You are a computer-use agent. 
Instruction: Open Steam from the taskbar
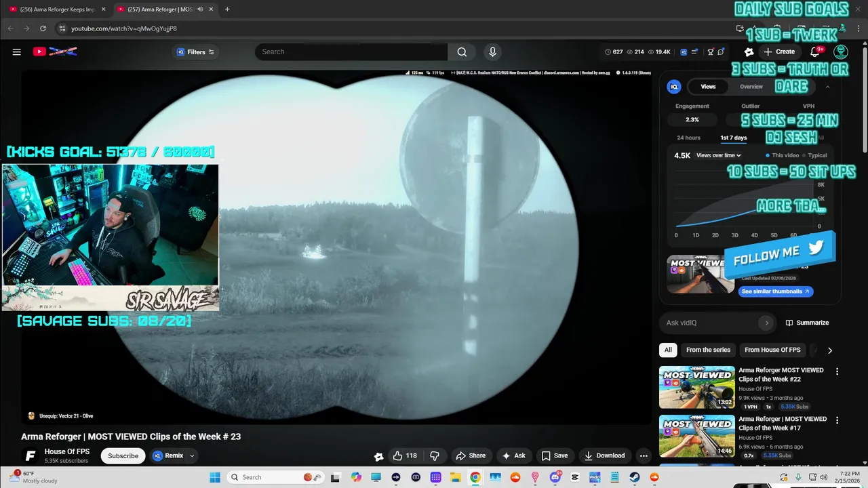tap(635, 477)
